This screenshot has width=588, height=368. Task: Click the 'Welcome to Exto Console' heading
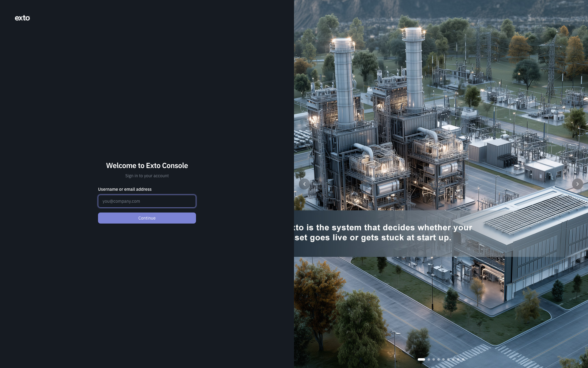pyautogui.click(x=147, y=166)
